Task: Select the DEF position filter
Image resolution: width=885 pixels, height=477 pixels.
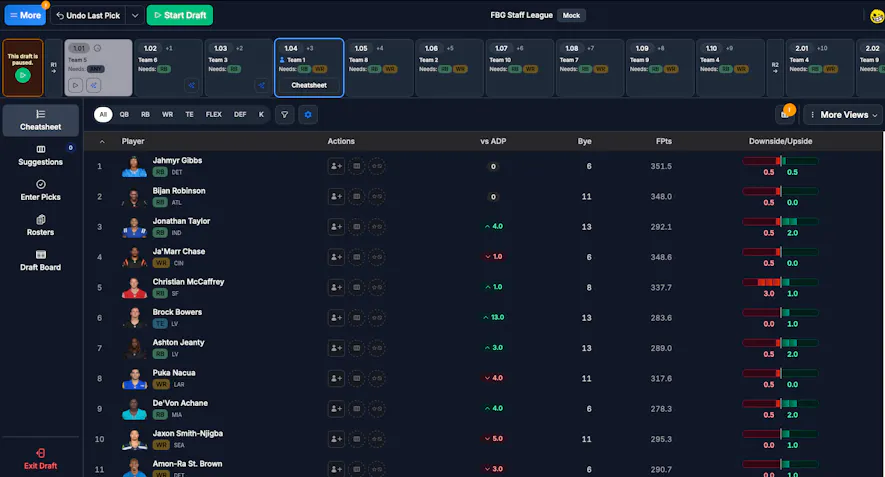Action: [x=240, y=115]
